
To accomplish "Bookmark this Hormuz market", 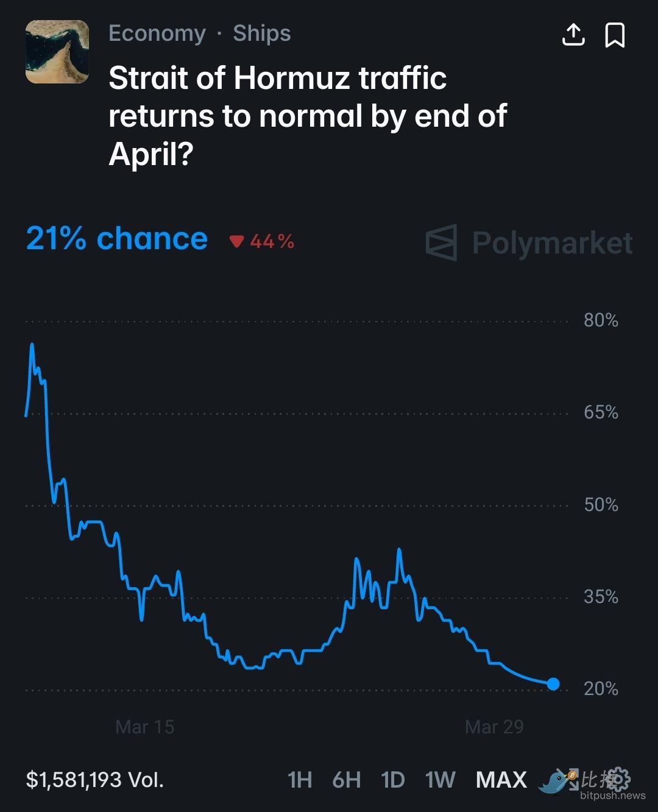I will 615,35.
